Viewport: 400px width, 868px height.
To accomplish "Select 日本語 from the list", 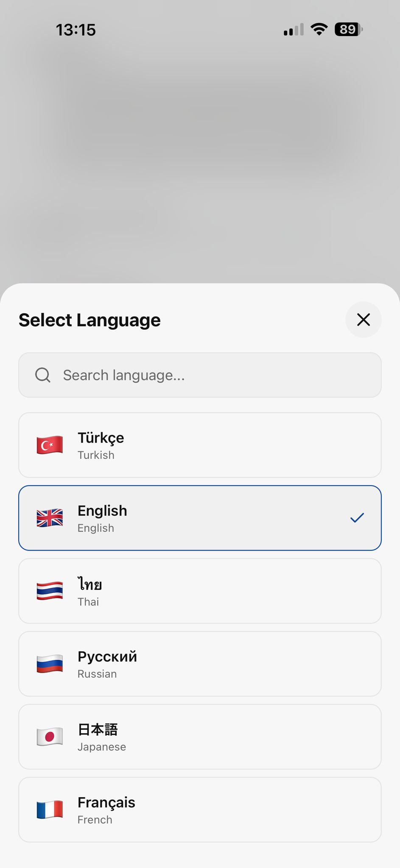I will coord(199,737).
